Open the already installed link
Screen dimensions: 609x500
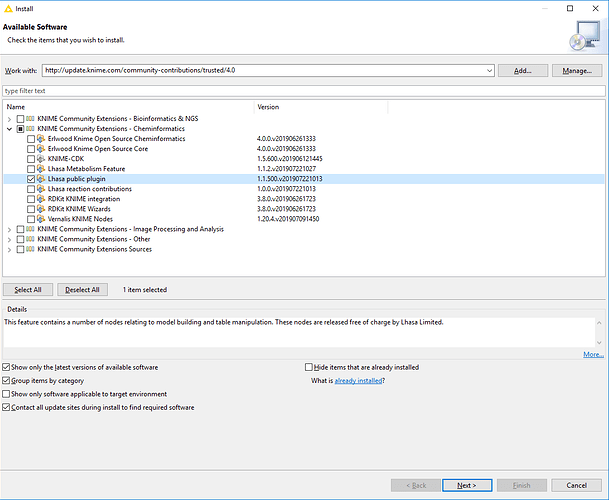click(359, 381)
